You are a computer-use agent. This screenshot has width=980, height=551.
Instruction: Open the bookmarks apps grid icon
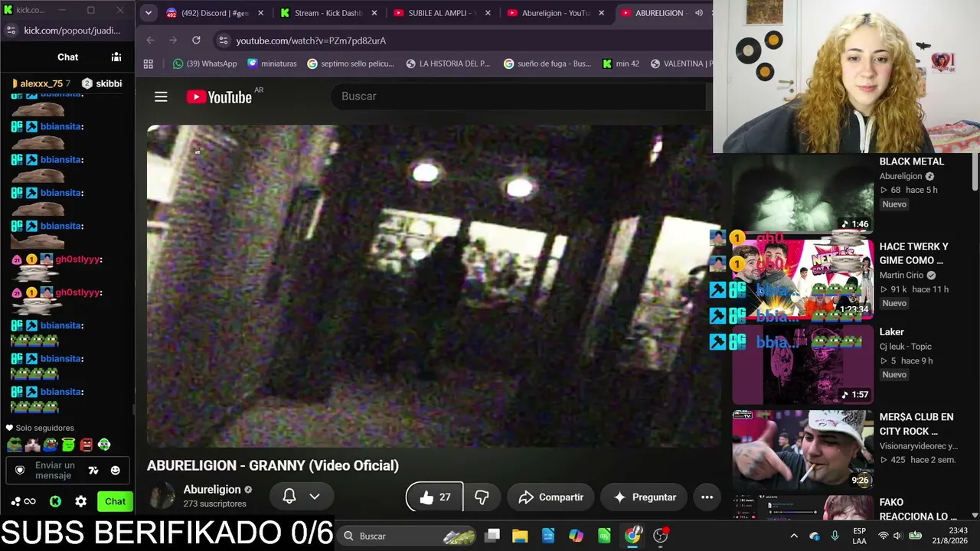pyautogui.click(x=149, y=64)
